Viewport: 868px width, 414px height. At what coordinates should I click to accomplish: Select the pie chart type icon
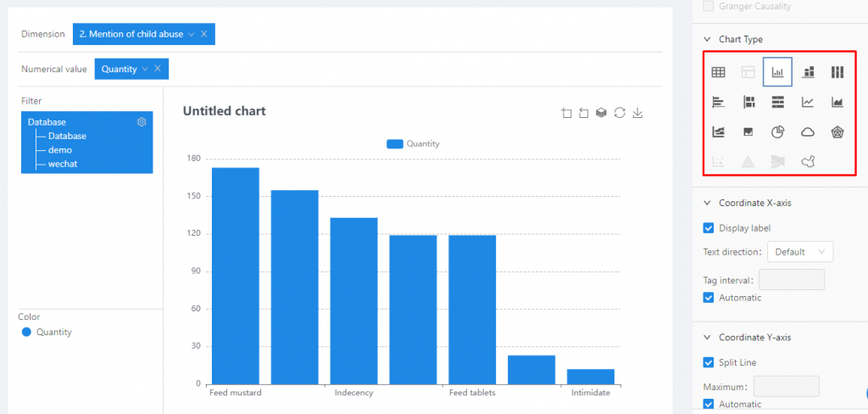(x=777, y=132)
